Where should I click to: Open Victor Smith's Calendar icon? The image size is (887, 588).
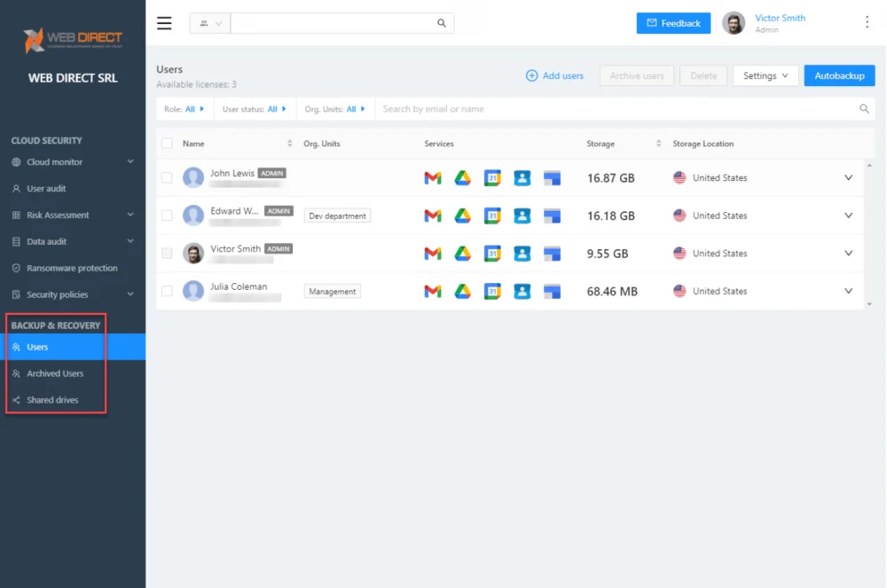click(x=492, y=254)
